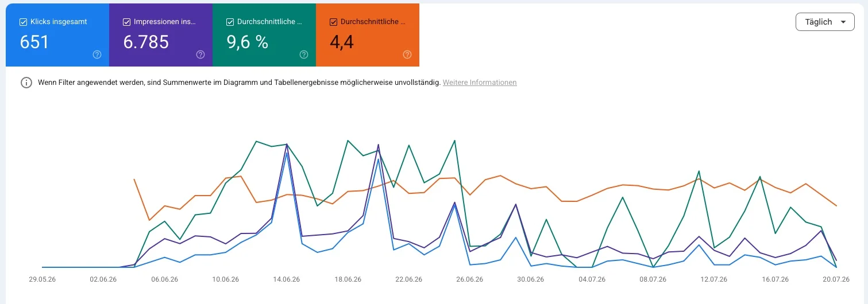The width and height of the screenshot is (868, 304).
Task: Select the 4,4 position value
Action: (x=342, y=42)
